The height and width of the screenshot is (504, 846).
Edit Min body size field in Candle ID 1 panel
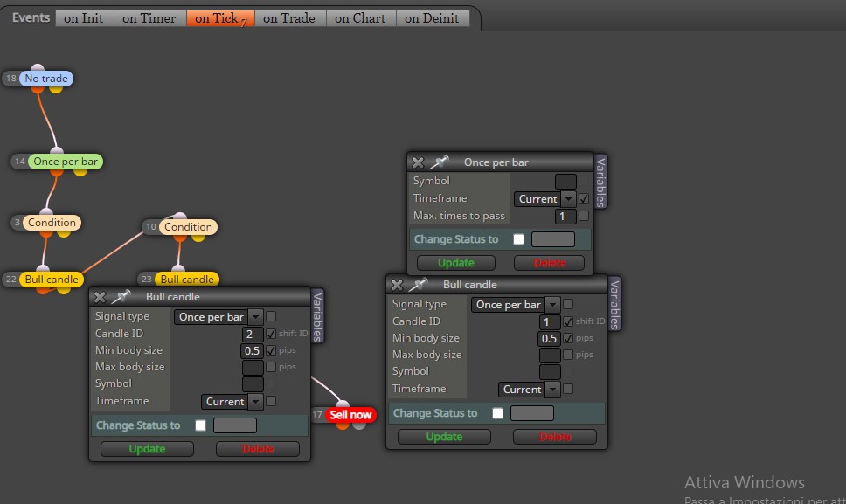tap(549, 339)
